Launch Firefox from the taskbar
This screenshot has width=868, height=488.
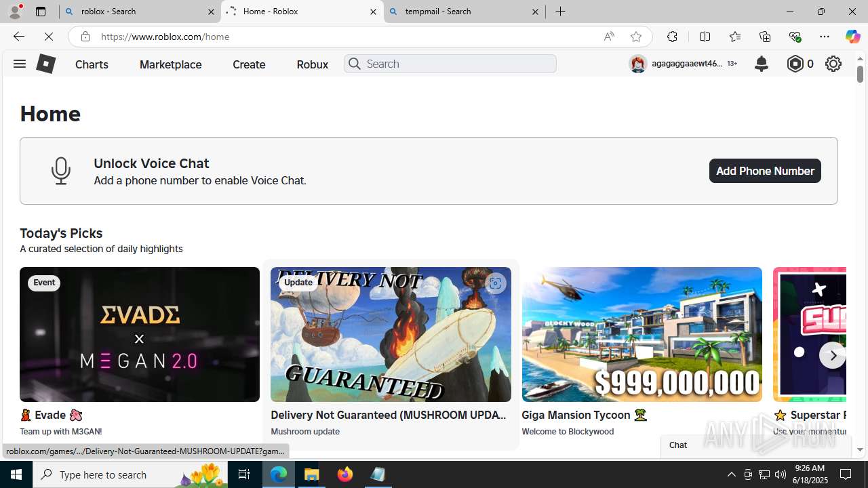(345, 474)
